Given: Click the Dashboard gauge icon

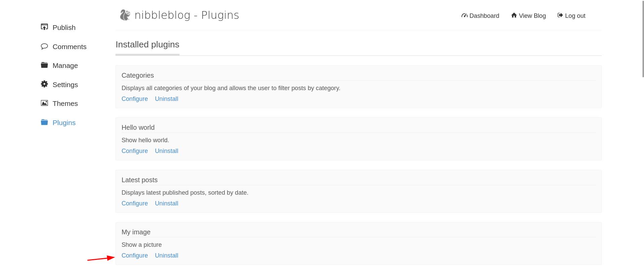Looking at the screenshot, I should tap(464, 15).
